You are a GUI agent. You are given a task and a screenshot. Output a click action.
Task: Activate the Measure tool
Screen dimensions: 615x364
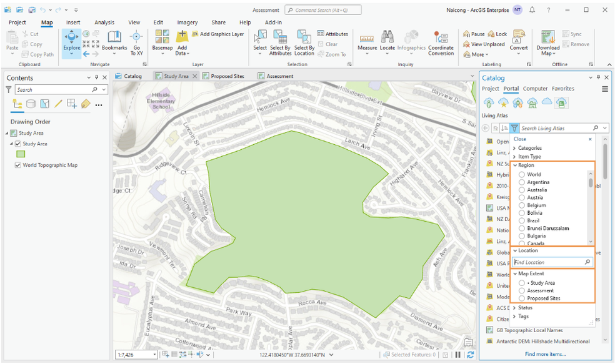367,42
